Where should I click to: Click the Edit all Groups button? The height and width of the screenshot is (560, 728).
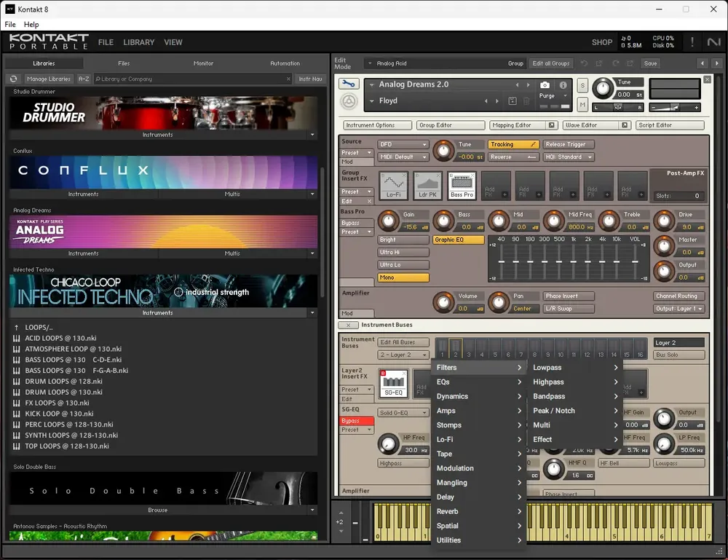(x=550, y=63)
